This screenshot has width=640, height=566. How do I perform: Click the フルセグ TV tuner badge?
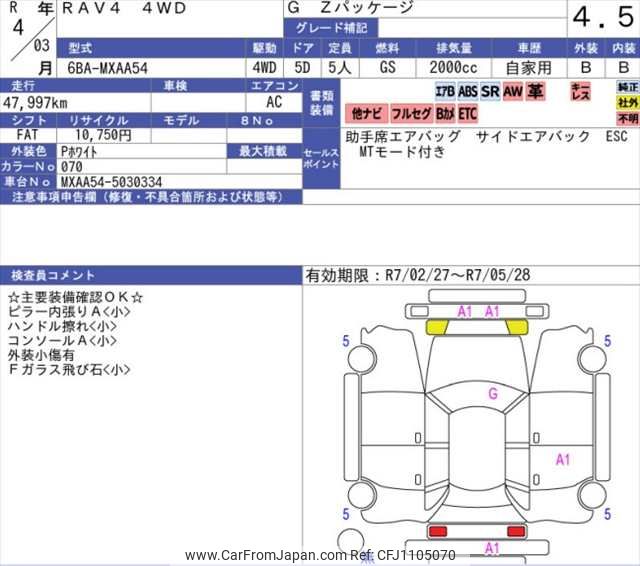click(x=411, y=113)
